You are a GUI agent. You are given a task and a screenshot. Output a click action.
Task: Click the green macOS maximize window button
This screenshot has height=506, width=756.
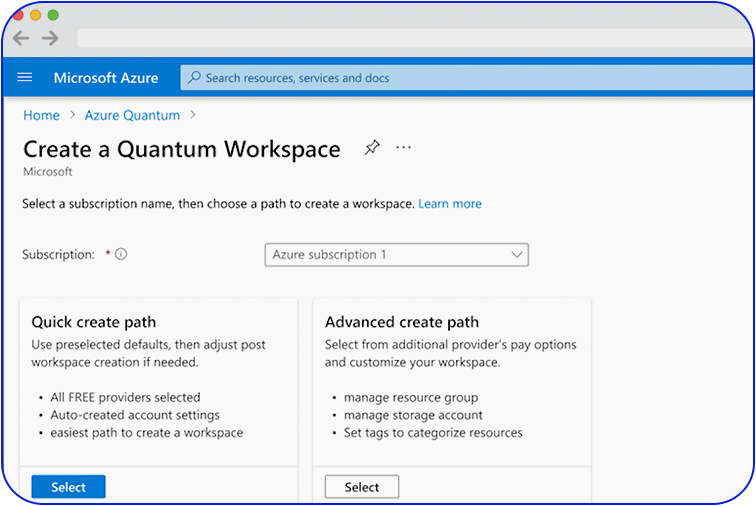(53, 15)
